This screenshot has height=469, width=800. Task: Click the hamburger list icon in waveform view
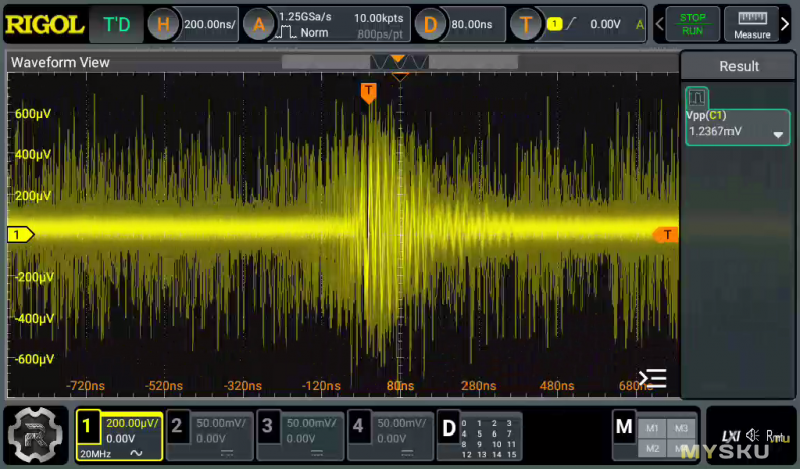click(x=652, y=379)
